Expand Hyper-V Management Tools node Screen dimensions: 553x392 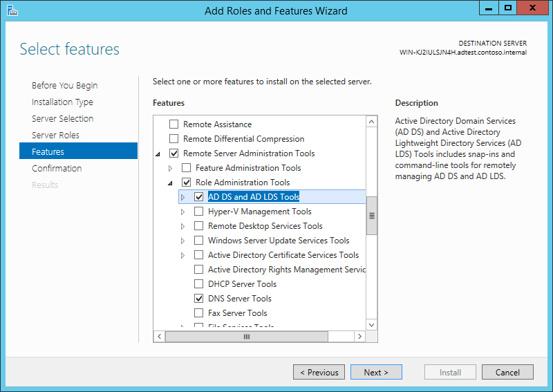(x=182, y=212)
